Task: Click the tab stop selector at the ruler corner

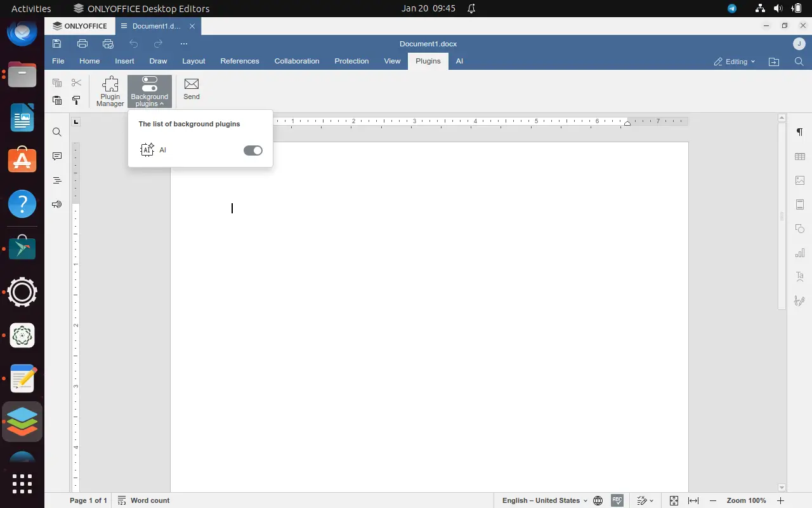Action: 76,122
